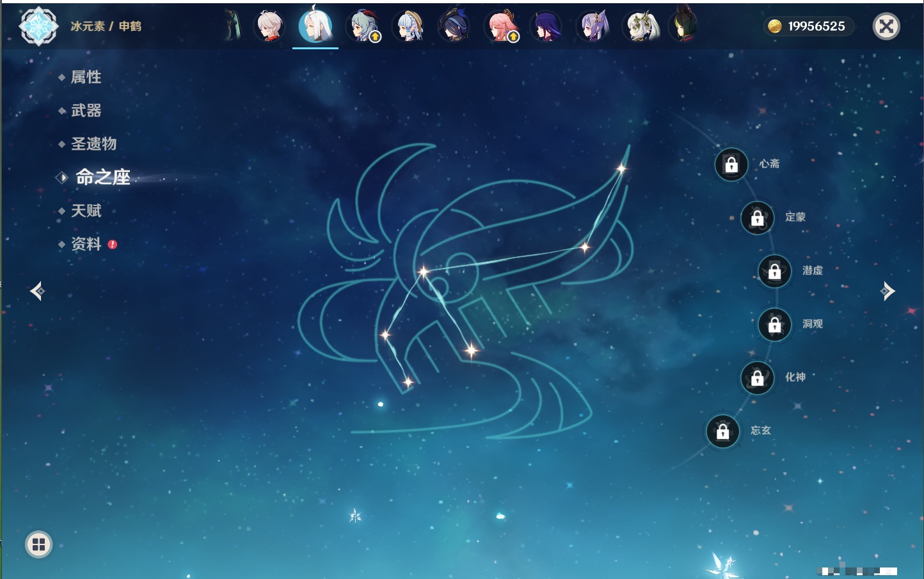Open the four-square grid menu button

[38, 544]
